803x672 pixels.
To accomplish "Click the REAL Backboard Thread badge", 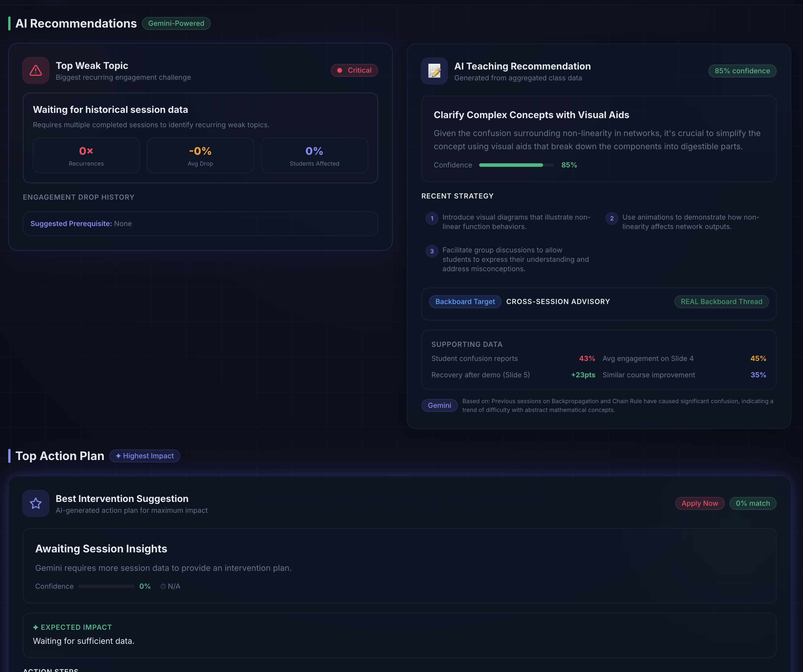I will pos(721,302).
